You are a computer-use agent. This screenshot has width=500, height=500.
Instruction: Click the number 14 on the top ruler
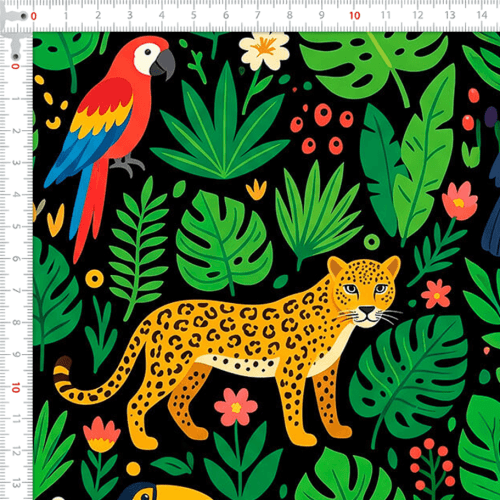[482, 15]
